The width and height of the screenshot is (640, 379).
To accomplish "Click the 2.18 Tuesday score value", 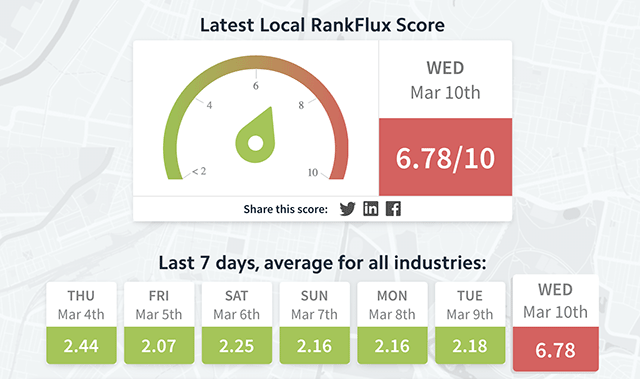I will pyautogui.click(x=470, y=346).
